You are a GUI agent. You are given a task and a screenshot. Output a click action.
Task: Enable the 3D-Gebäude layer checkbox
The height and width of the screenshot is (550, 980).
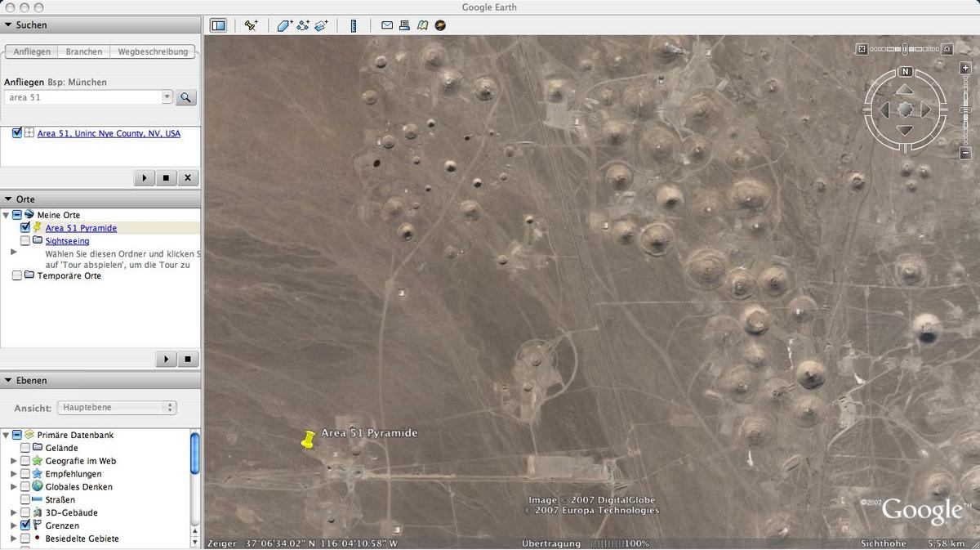pos(25,512)
